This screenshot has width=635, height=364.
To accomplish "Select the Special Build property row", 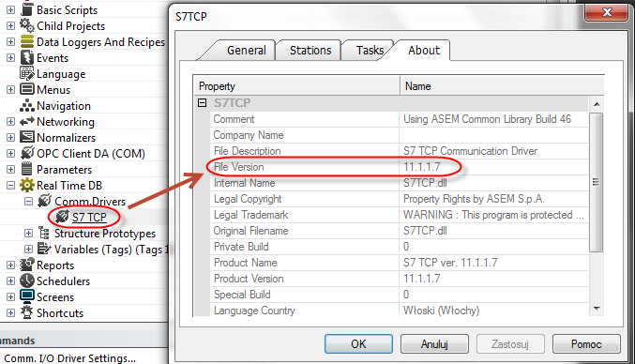I will [x=399, y=295].
